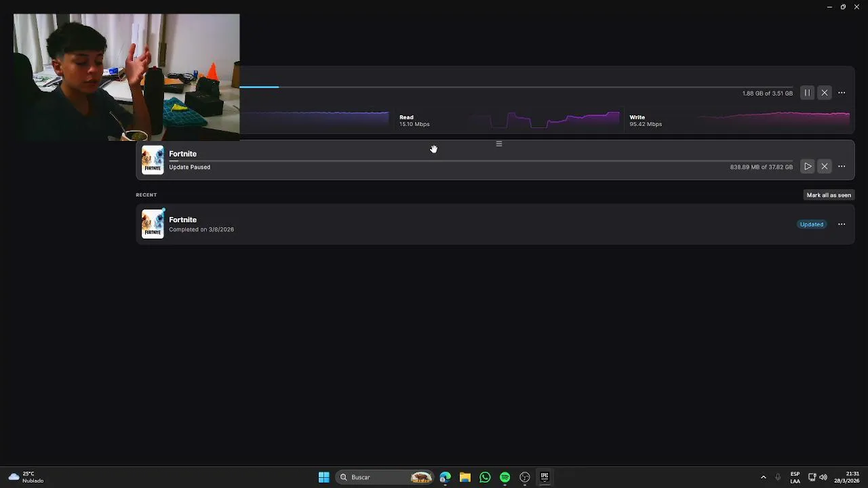Click the webcam overlay video thumbnail
Image resolution: width=868 pixels, height=488 pixels.
[126, 77]
